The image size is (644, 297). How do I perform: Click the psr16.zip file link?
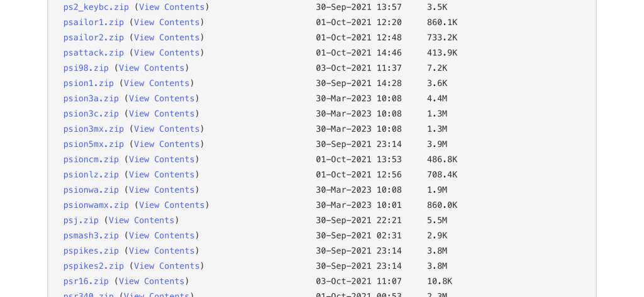click(86, 281)
